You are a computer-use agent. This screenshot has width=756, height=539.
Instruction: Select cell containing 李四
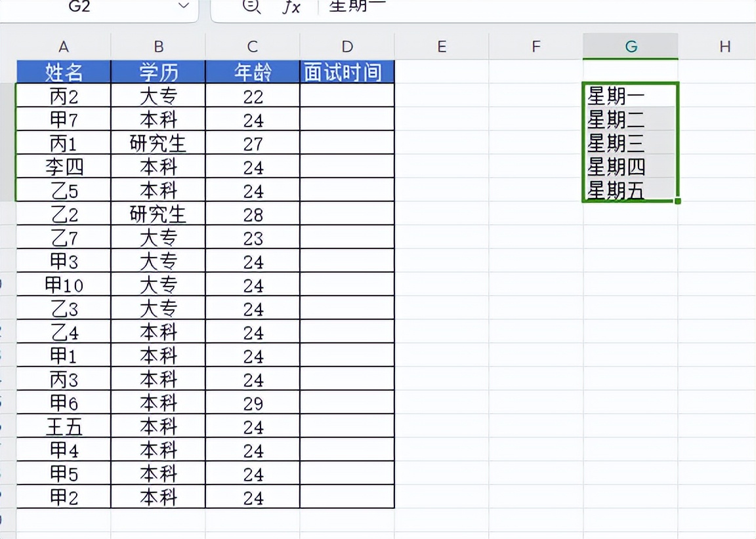(x=64, y=166)
